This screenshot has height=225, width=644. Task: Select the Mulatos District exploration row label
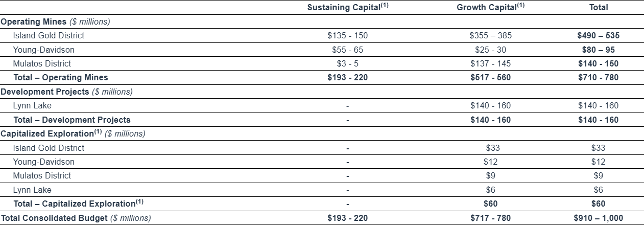(x=42, y=175)
